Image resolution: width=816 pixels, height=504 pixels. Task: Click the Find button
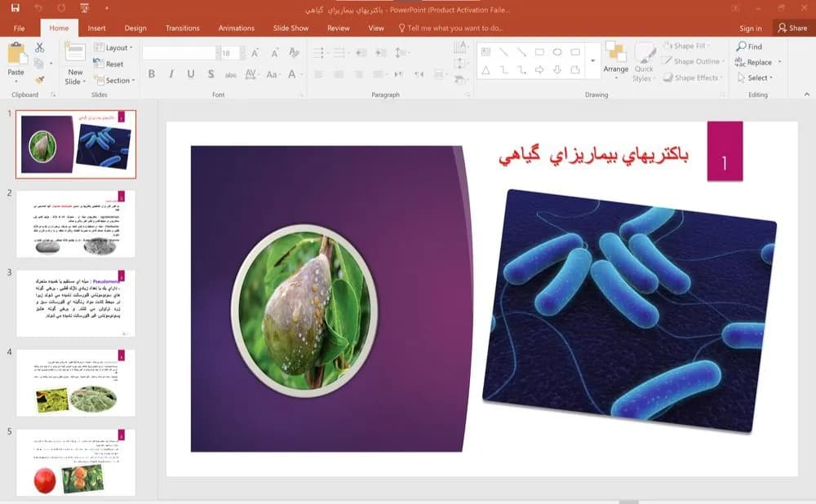(x=749, y=46)
